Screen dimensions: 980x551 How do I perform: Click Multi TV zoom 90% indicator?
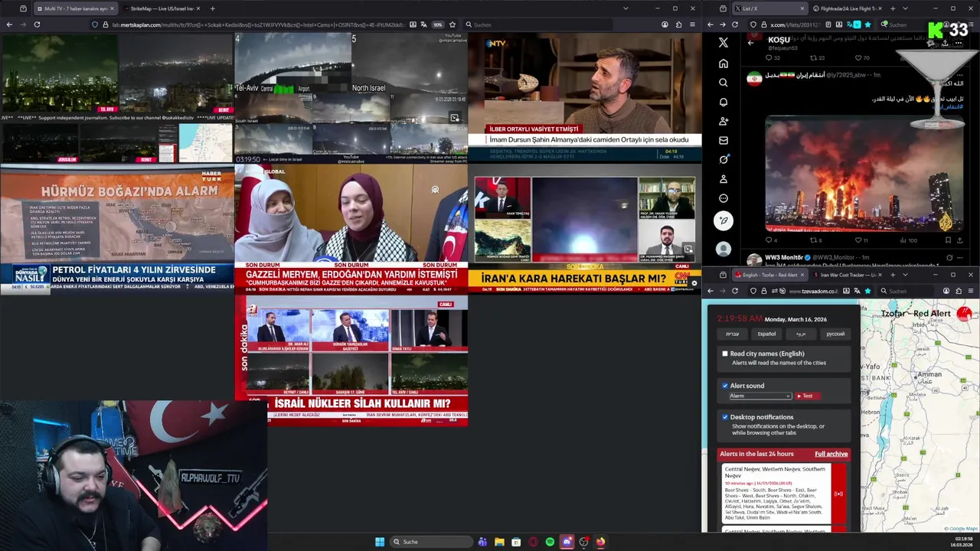[438, 24]
